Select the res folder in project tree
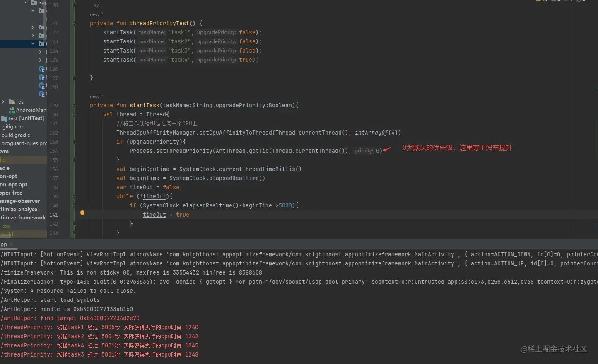The height and width of the screenshot is (364, 598). tap(20, 102)
